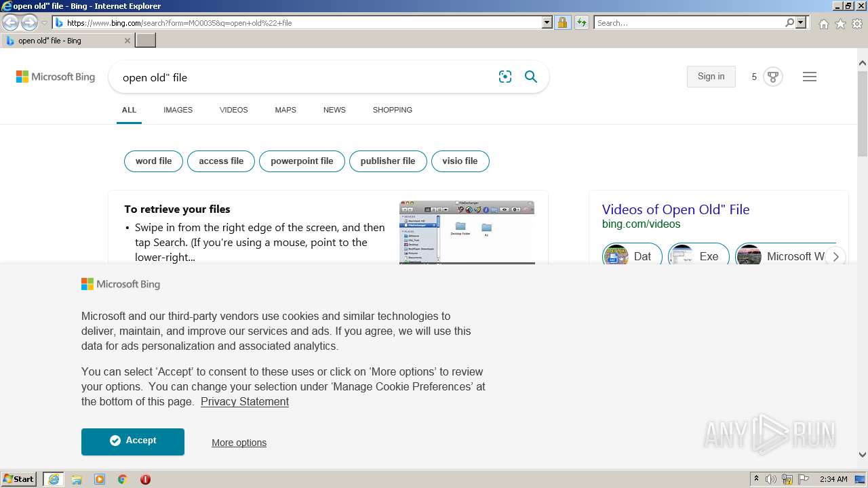Viewport: 868px width, 488px height.
Task: Click the Bing search query field
Action: click(305, 77)
